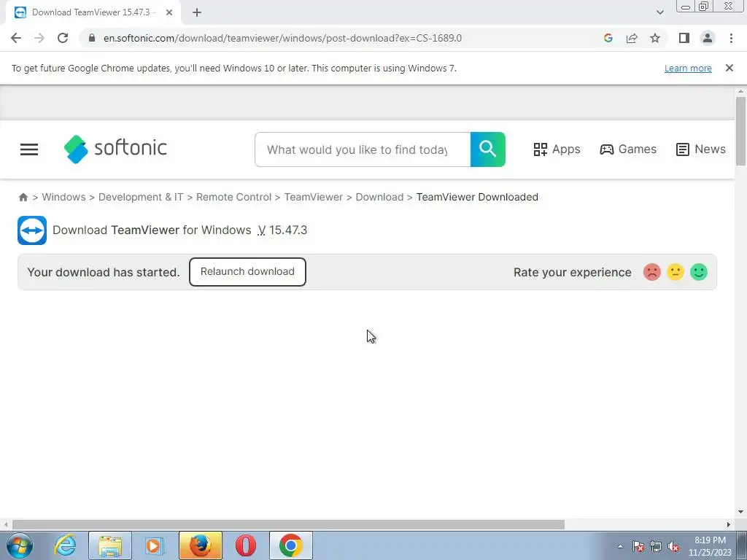Open the Remote Control breadcrumb
The image size is (747, 560).
(x=234, y=197)
